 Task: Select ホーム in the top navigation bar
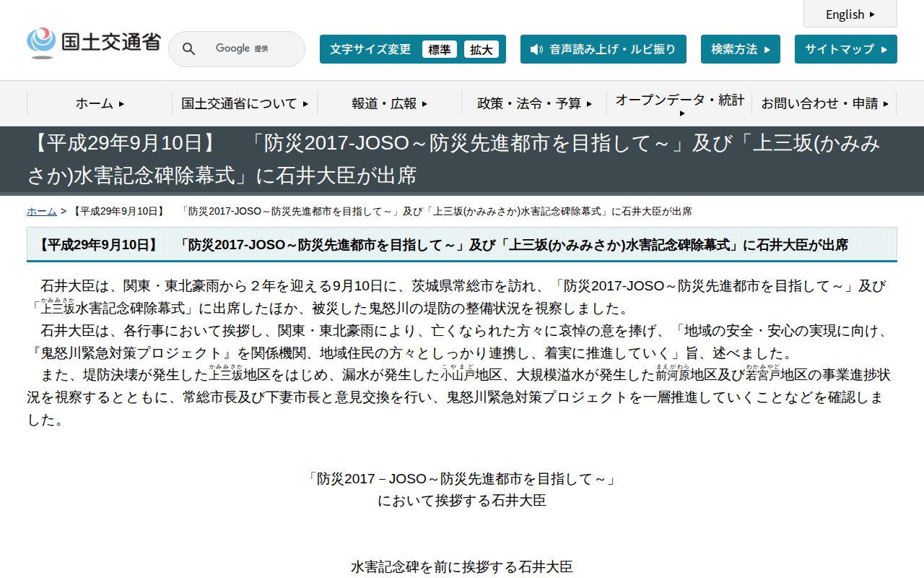click(97, 103)
